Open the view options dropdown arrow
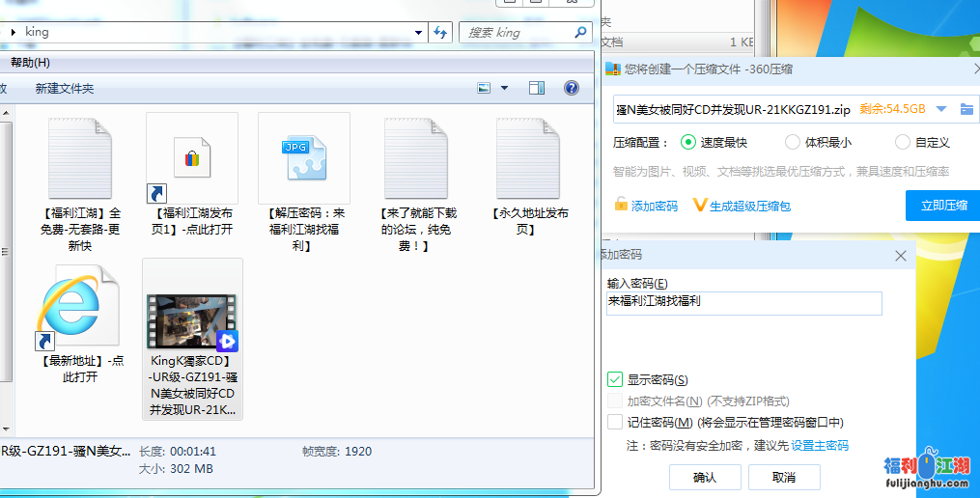The image size is (980, 498). pyautogui.click(x=504, y=88)
